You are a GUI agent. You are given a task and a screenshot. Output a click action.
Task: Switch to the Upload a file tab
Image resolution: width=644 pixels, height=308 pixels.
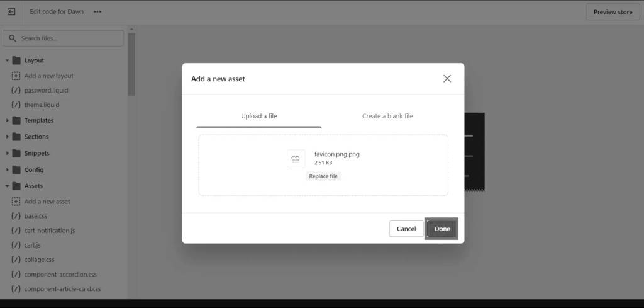pos(258,117)
